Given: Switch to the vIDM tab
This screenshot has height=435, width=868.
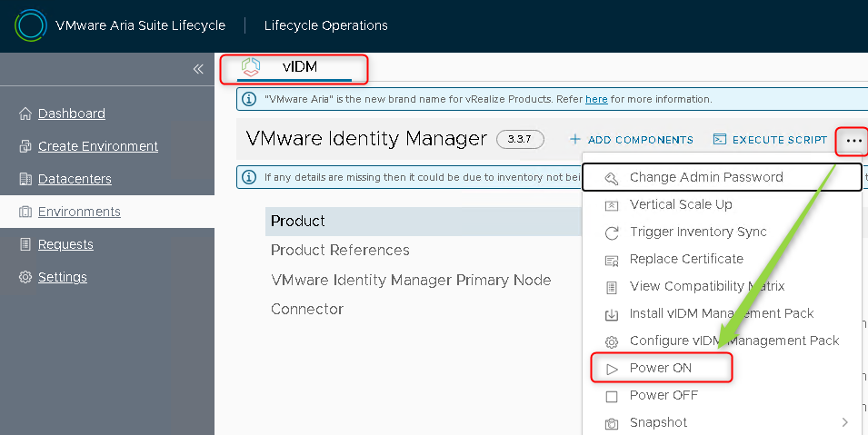Looking at the screenshot, I should [294, 67].
